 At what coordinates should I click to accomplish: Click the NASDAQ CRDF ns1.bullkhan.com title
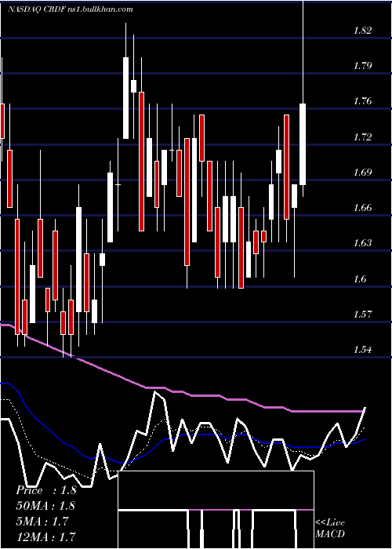[x=71, y=9]
